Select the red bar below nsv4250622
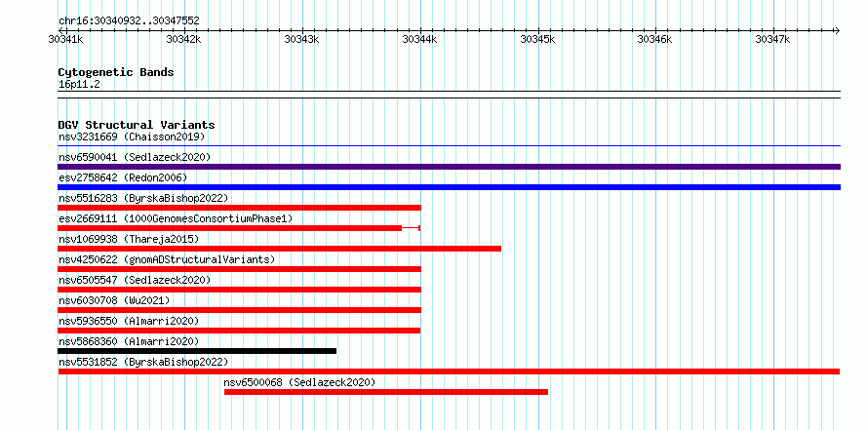 click(240, 269)
